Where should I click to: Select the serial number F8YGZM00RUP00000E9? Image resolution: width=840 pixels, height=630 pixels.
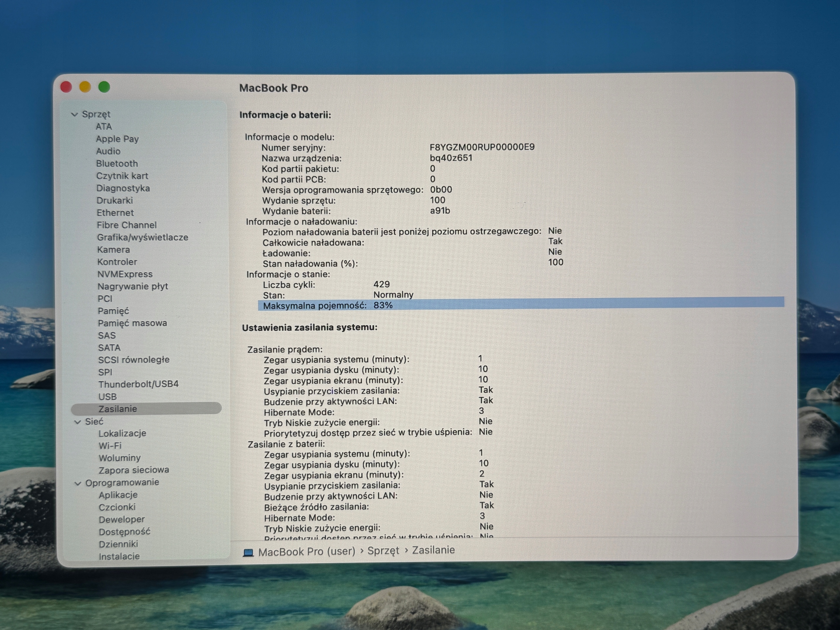tap(482, 147)
